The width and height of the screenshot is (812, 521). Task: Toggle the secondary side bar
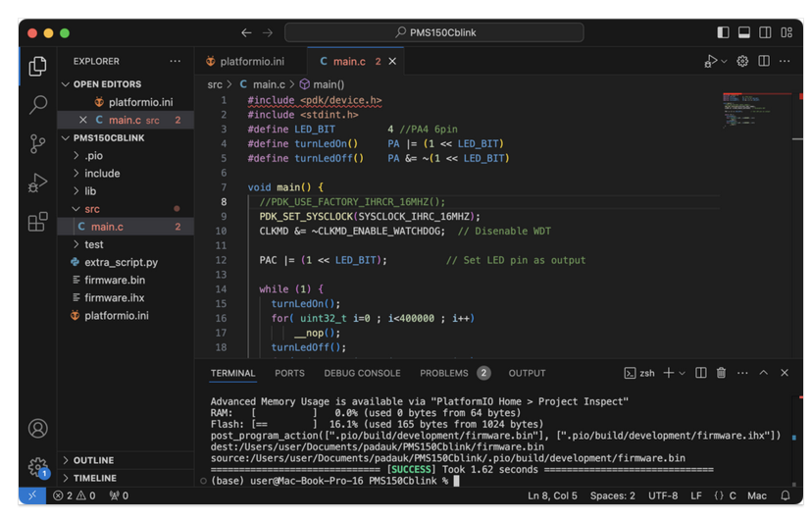tap(765, 32)
